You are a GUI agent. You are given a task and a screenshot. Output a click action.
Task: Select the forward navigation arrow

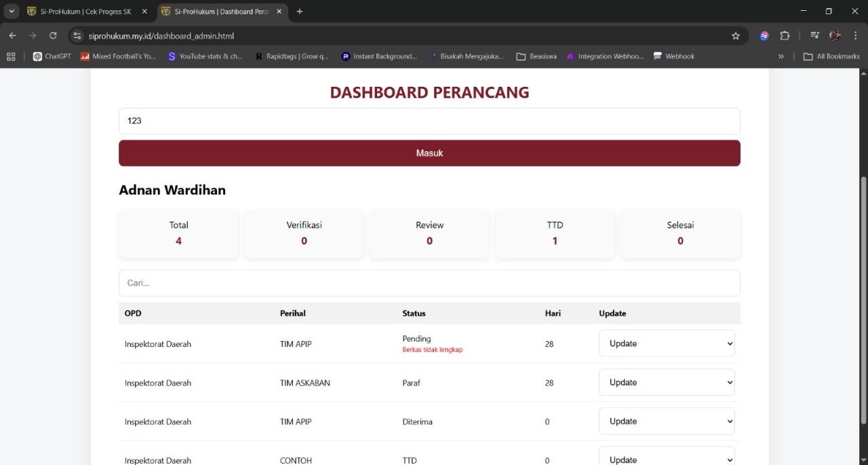tap(33, 35)
